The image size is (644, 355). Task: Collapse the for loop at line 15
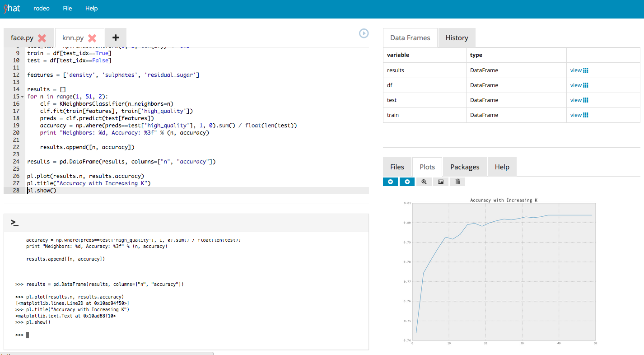(21, 97)
